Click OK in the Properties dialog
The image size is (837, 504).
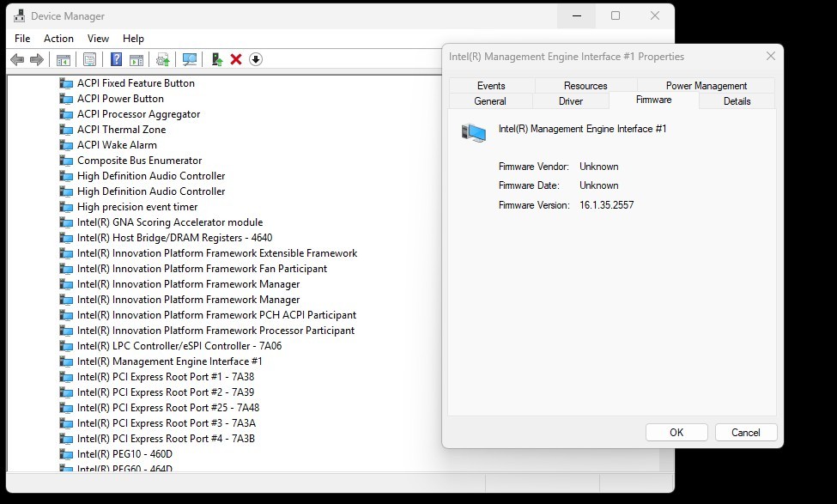pos(676,433)
